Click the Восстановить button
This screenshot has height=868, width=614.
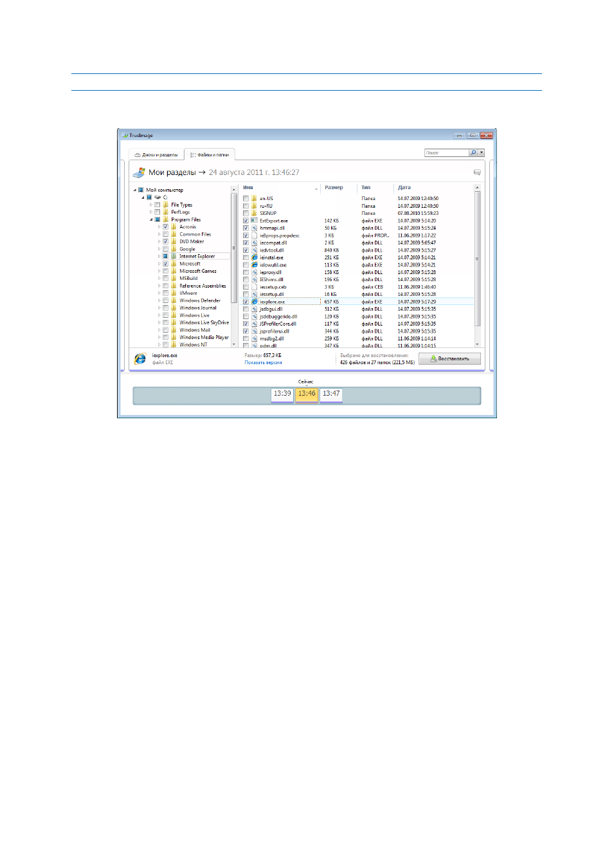point(449,359)
